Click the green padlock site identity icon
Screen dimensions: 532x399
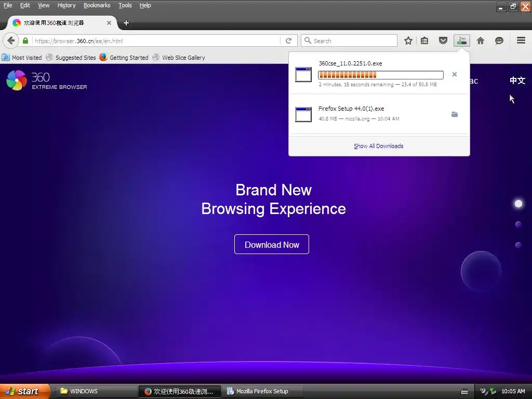pyautogui.click(x=25, y=41)
